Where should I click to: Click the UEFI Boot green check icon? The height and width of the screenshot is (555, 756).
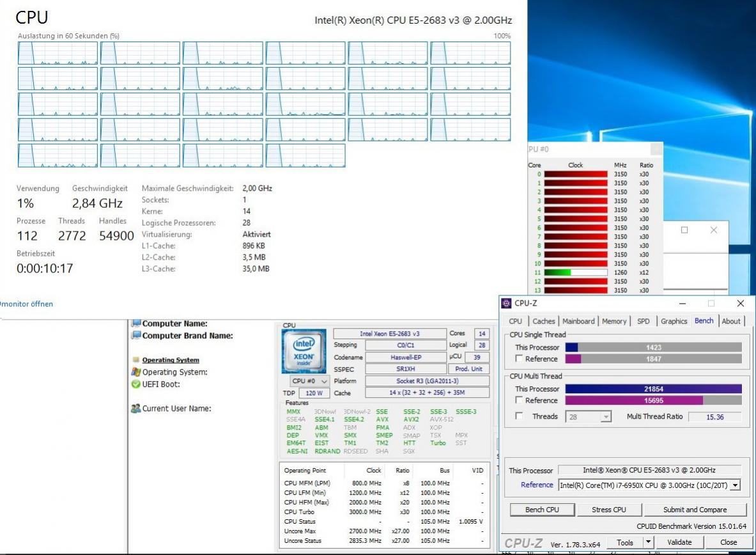[136, 384]
